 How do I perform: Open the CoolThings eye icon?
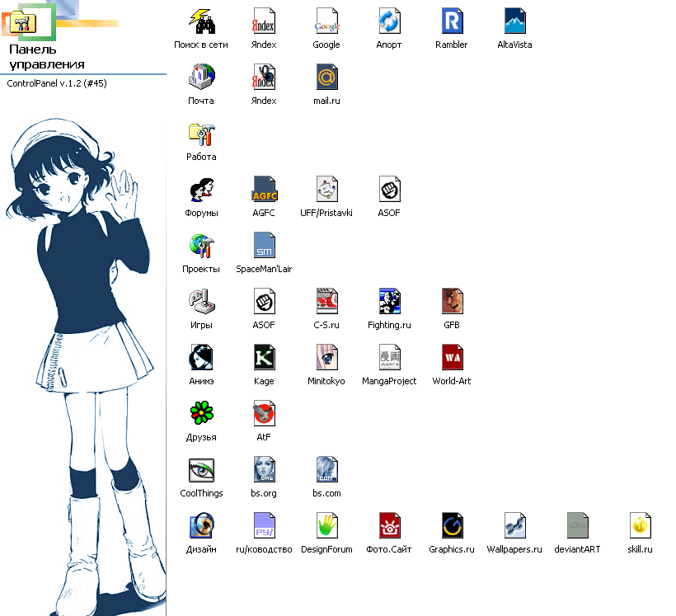pos(201,470)
